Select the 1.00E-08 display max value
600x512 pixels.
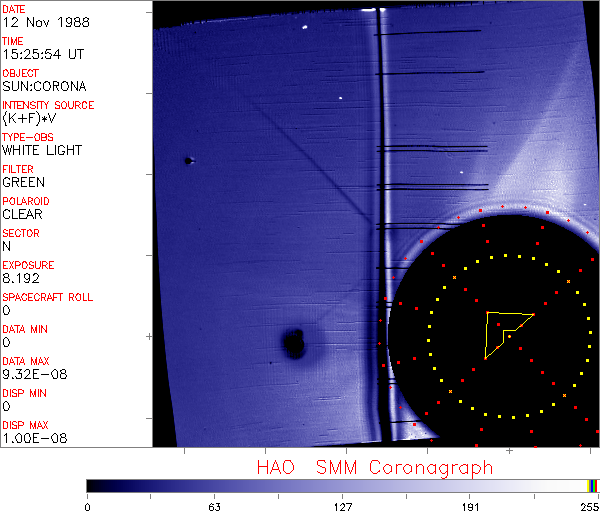coord(35,438)
